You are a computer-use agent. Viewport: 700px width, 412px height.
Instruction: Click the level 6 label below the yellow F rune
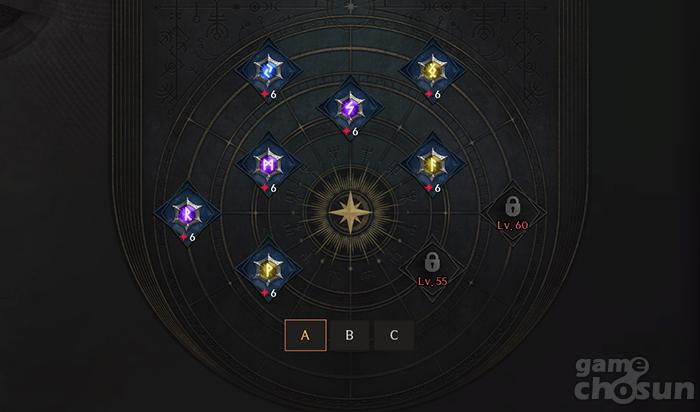[x=433, y=188]
